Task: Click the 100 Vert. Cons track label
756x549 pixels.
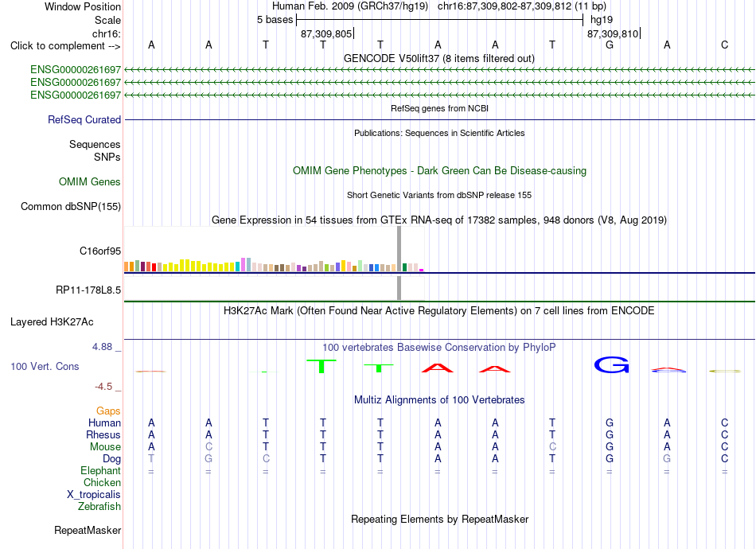Action: (45, 366)
